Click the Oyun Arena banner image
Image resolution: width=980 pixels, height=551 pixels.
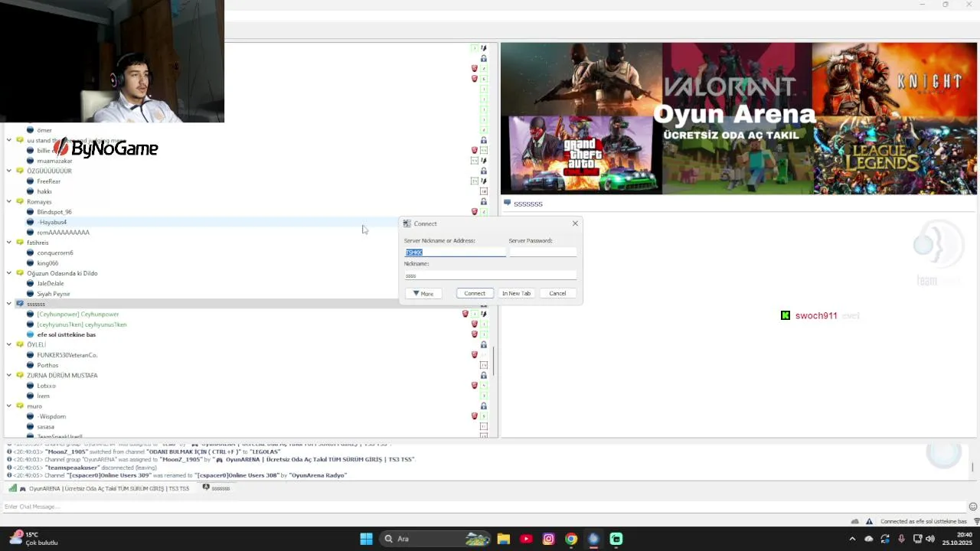[739, 119]
